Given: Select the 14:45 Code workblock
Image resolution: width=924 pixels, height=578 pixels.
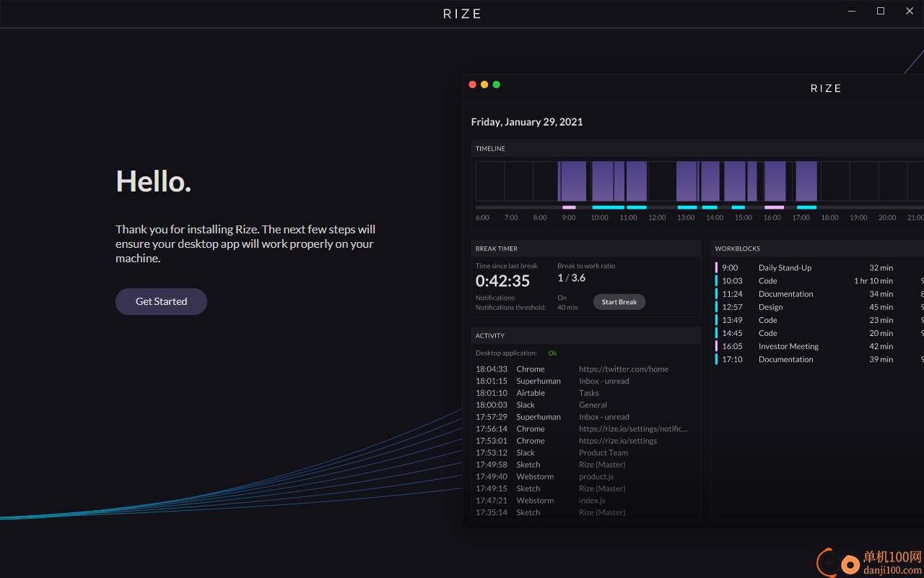Looking at the screenshot, I should point(819,333).
